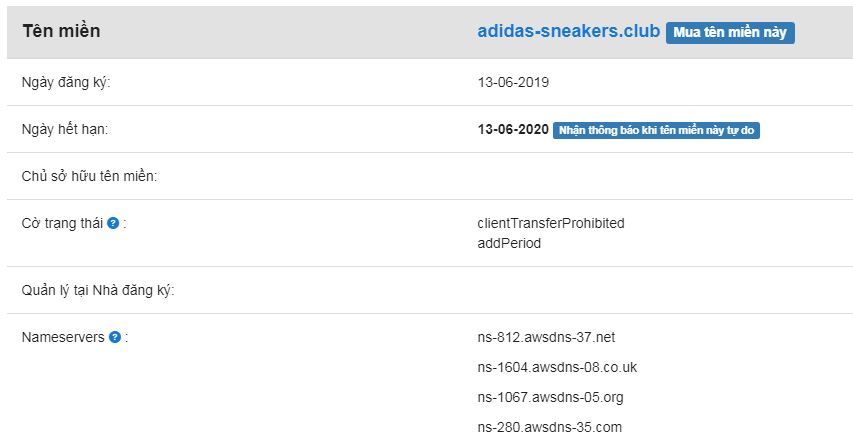Select the addPeriod status value
Viewport: 853px width, 441px height.
[x=509, y=243]
